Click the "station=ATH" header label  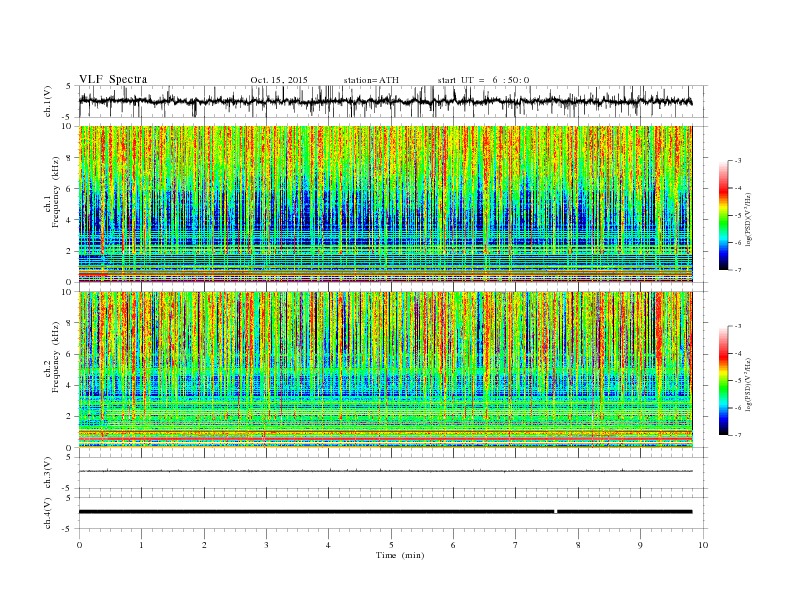(371, 80)
